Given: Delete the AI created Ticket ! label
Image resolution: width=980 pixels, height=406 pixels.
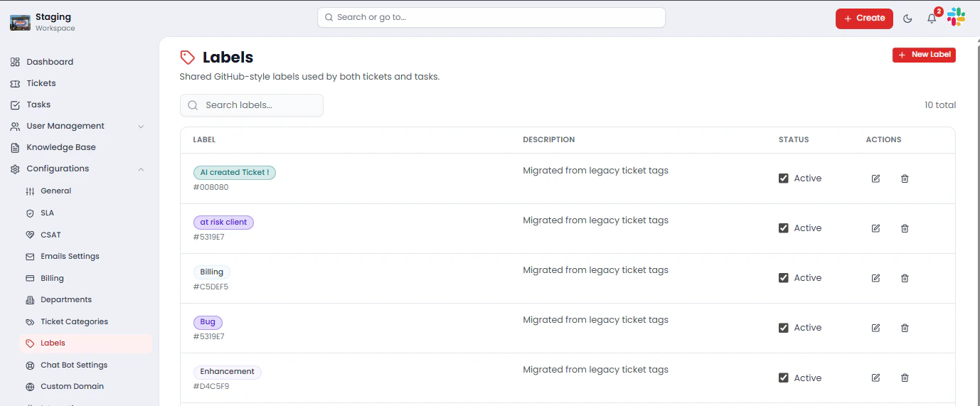Looking at the screenshot, I should tap(905, 178).
